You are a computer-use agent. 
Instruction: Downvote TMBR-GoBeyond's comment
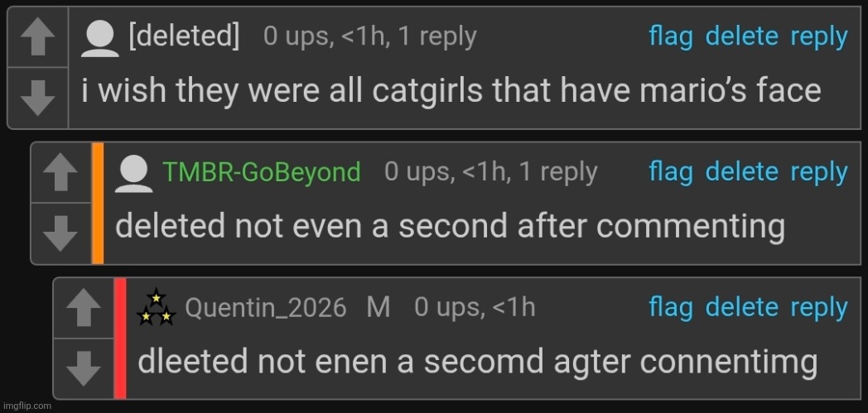pos(60,233)
